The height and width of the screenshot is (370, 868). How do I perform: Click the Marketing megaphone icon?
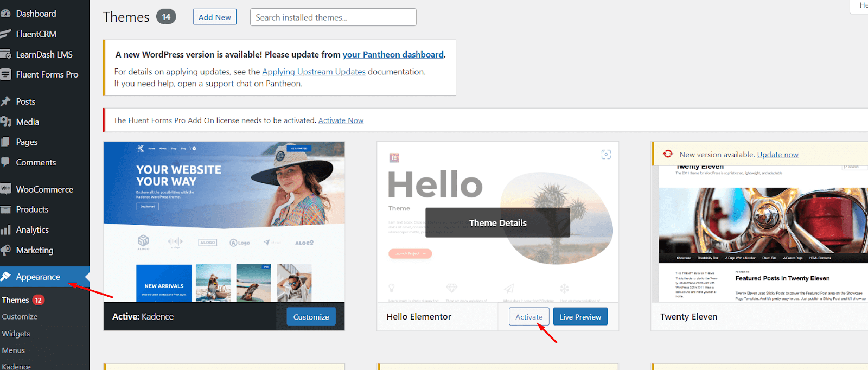coord(5,250)
